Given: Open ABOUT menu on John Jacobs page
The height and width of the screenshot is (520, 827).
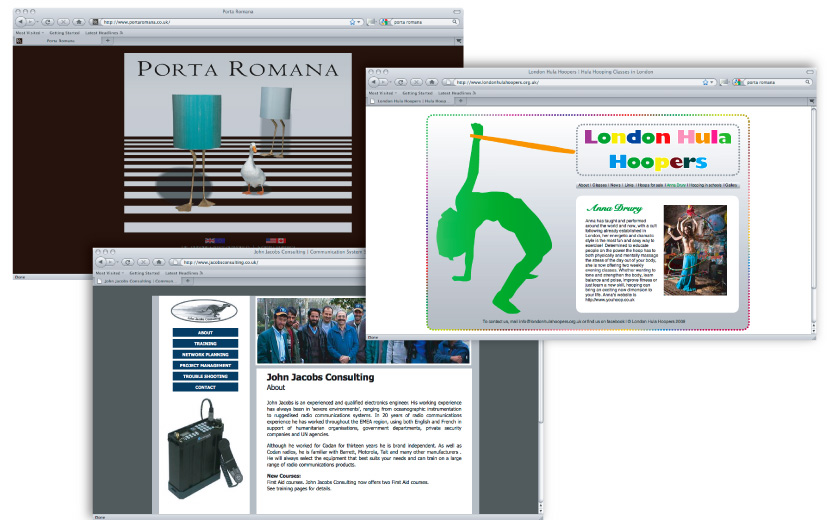Looking at the screenshot, I should [x=205, y=333].
